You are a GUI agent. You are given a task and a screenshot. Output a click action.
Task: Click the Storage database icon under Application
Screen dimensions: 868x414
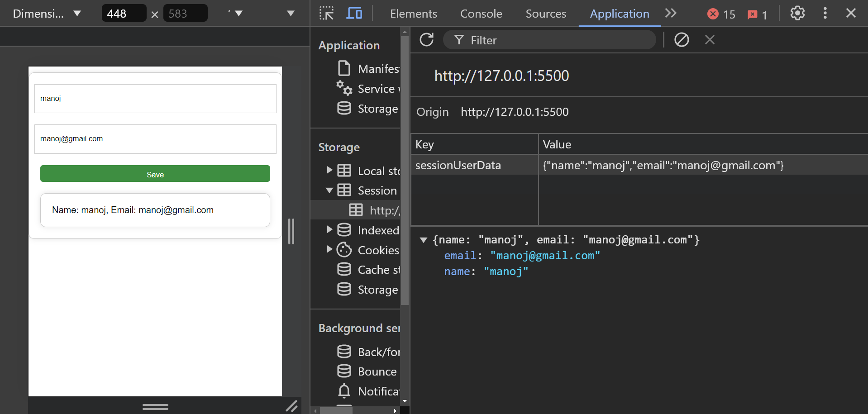pyautogui.click(x=345, y=108)
